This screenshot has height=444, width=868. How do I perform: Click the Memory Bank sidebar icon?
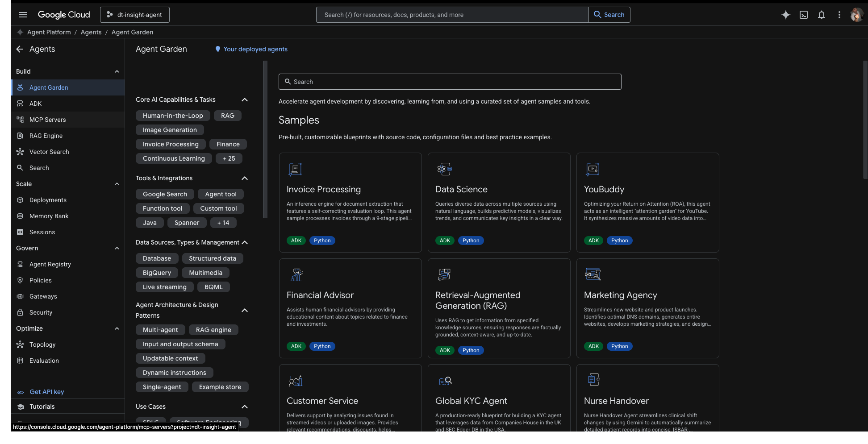click(x=20, y=216)
